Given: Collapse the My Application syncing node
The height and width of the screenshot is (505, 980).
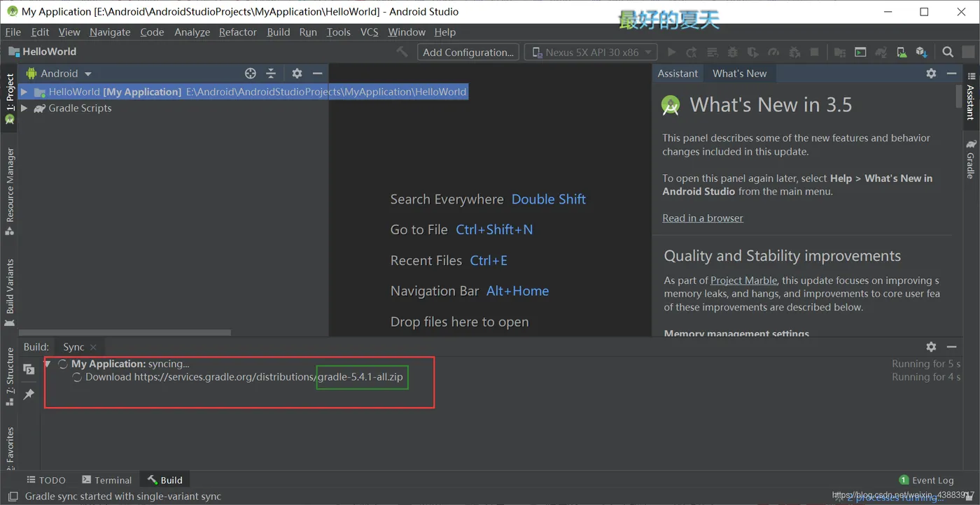Looking at the screenshot, I should 47,364.
